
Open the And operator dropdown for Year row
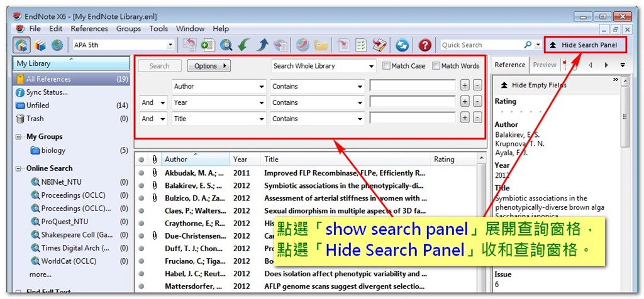[x=163, y=102]
